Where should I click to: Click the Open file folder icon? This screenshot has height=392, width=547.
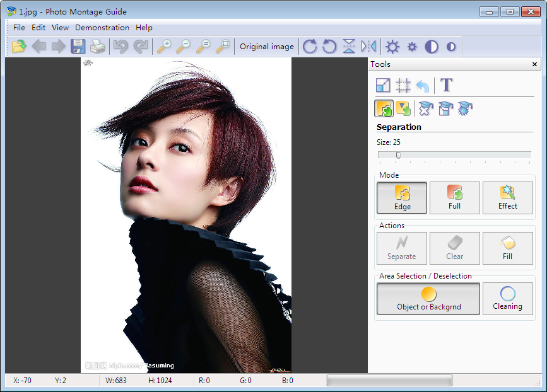pos(19,47)
